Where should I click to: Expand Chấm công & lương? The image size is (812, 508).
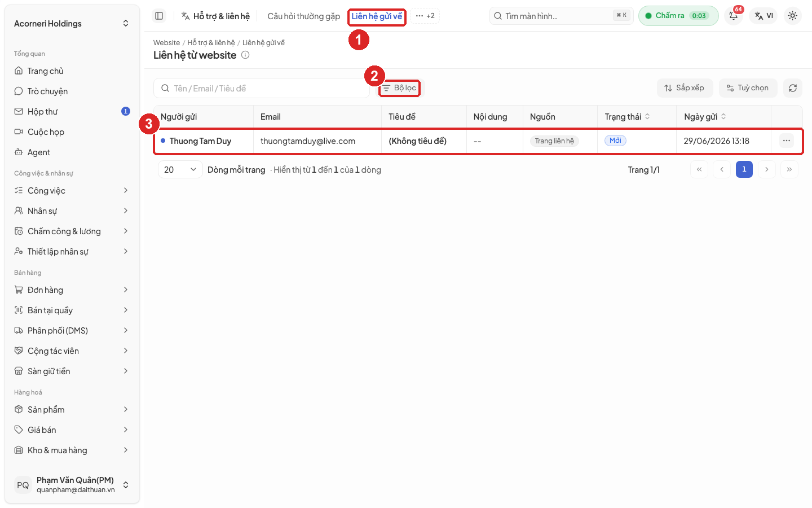pyautogui.click(x=72, y=231)
